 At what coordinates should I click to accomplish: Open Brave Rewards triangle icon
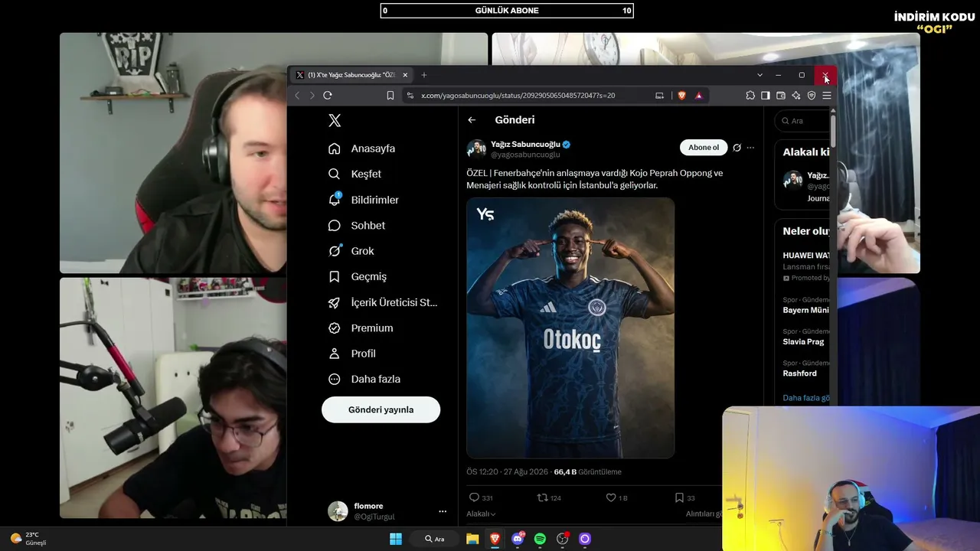click(698, 96)
